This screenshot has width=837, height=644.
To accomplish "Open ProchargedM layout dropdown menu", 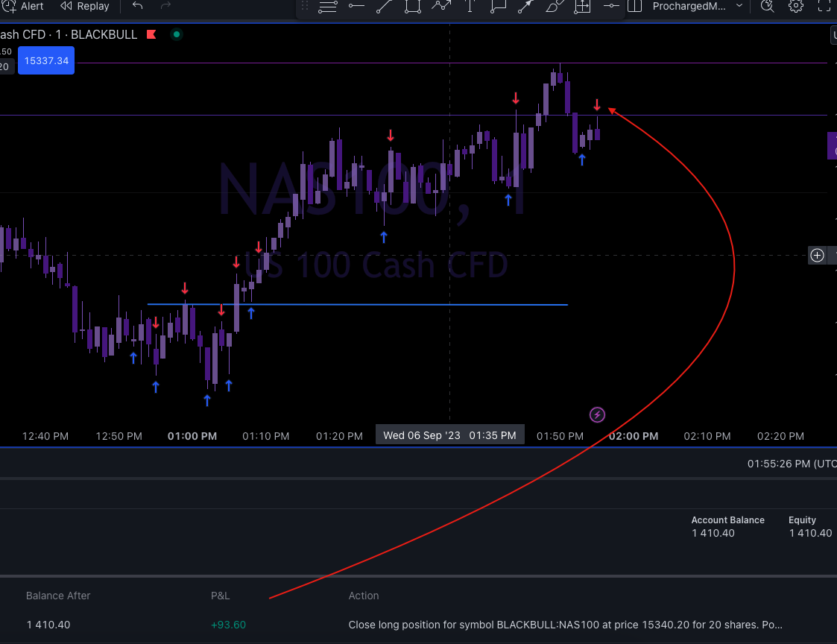I will coord(739,6).
